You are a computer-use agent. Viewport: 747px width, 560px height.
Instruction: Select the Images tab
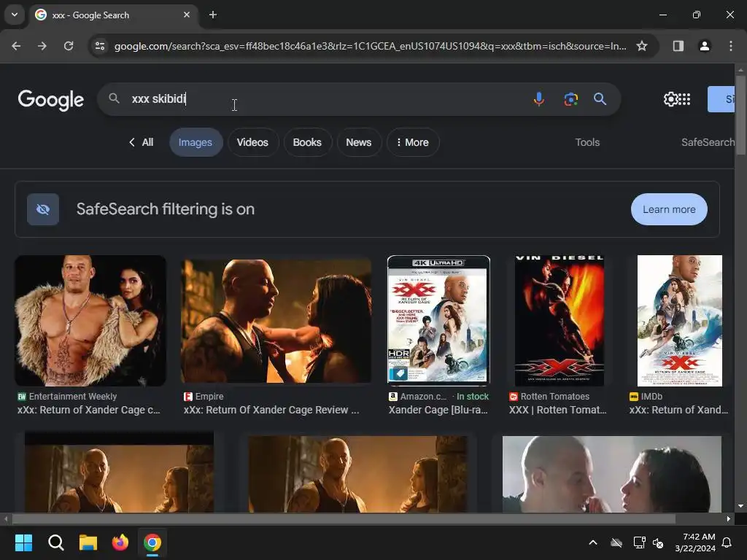(x=196, y=142)
